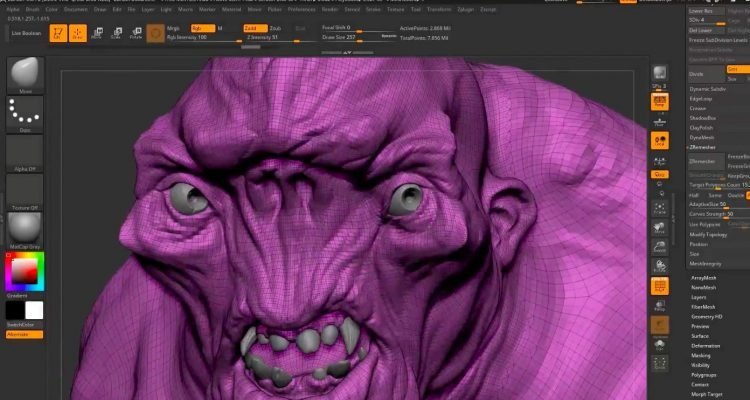Select the Rotate transform icon in top toolbar
Image resolution: width=750 pixels, height=400 pixels.
tap(136, 33)
